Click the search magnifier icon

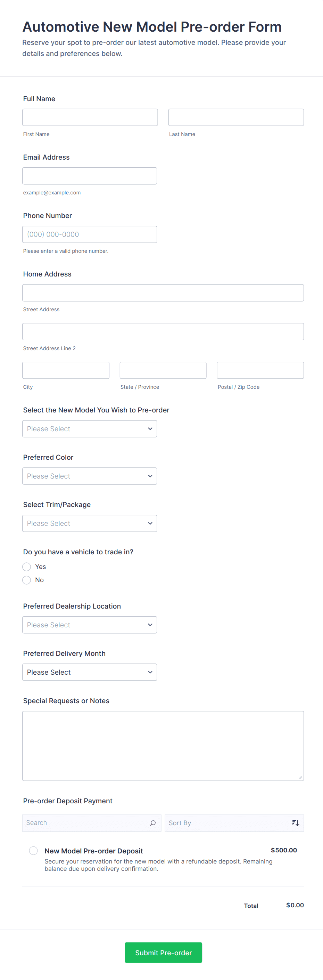coord(153,823)
